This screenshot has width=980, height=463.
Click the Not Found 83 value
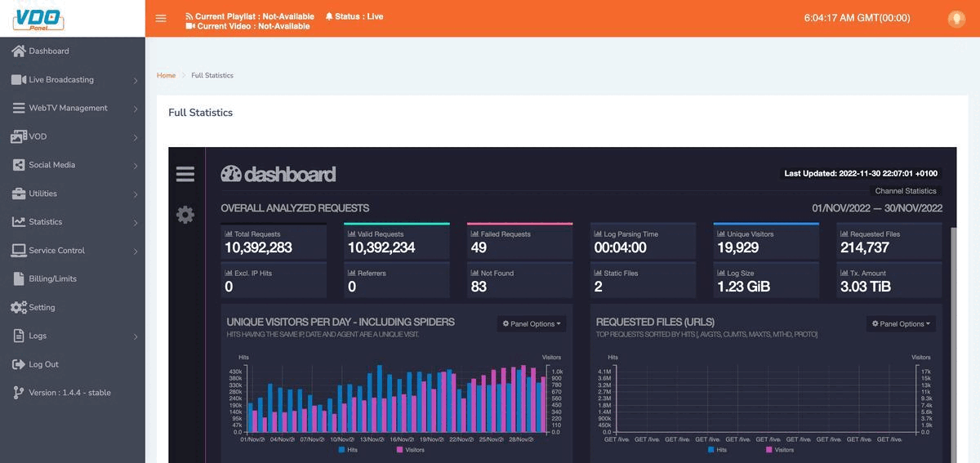click(x=479, y=287)
